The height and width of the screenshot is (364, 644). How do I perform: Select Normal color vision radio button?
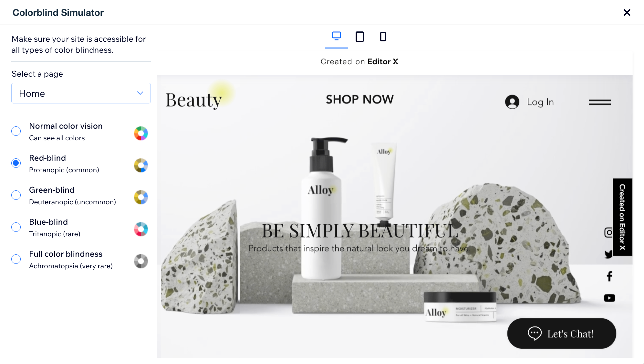click(15, 131)
